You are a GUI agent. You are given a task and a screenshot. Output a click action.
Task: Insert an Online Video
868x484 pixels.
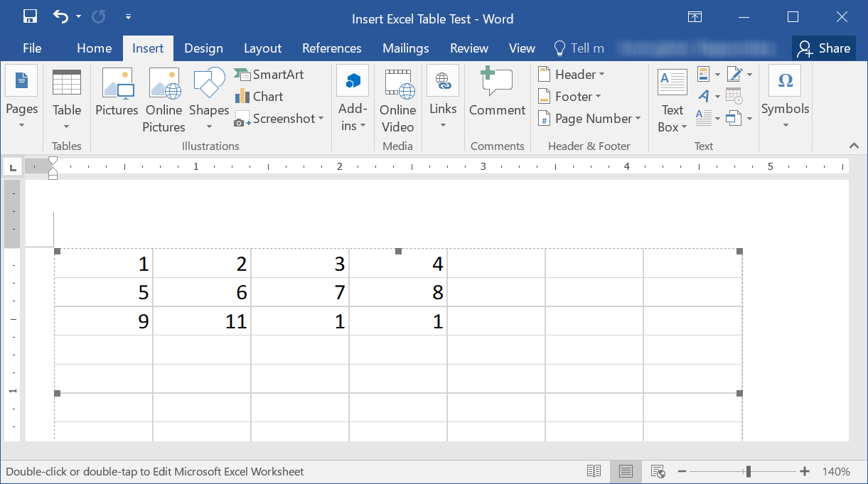pos(397,100)
